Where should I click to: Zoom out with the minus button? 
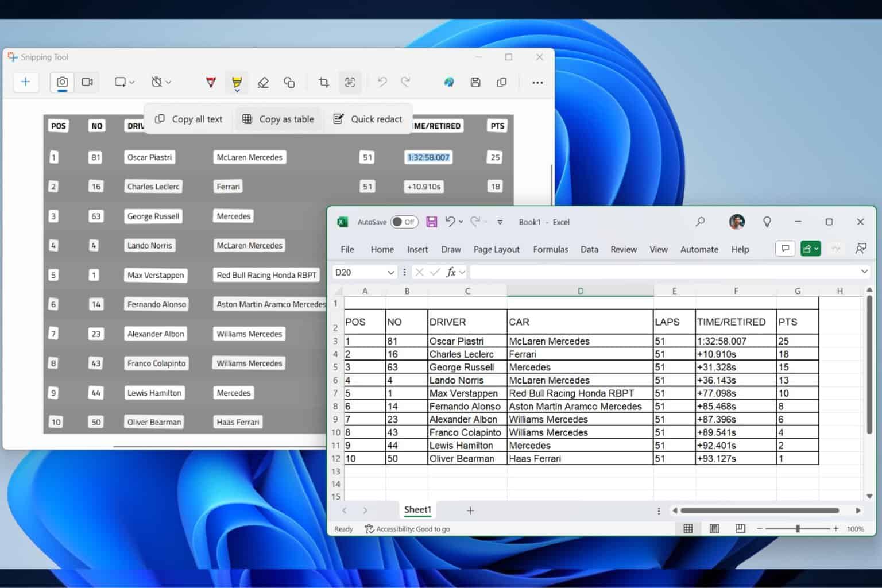[759, 528]
